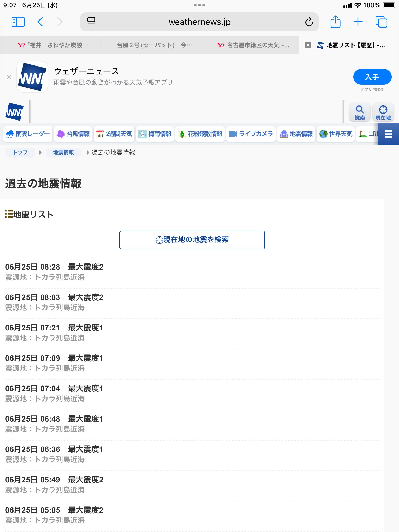Click 現在地の地震を検索 button
Image resolution: width=399 pixels, height=532 pixels.
pyautogui.click(x=192, y=240)
